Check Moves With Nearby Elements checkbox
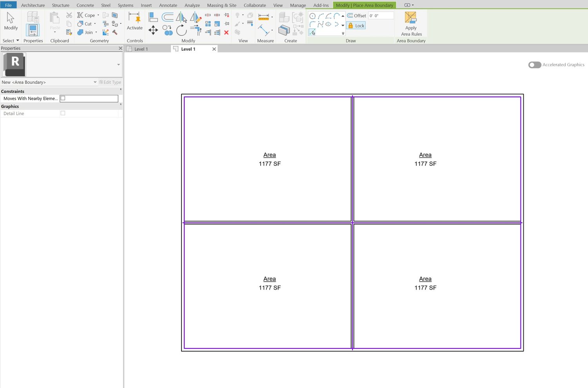This screenshot has height=388, width=588. 63,98
